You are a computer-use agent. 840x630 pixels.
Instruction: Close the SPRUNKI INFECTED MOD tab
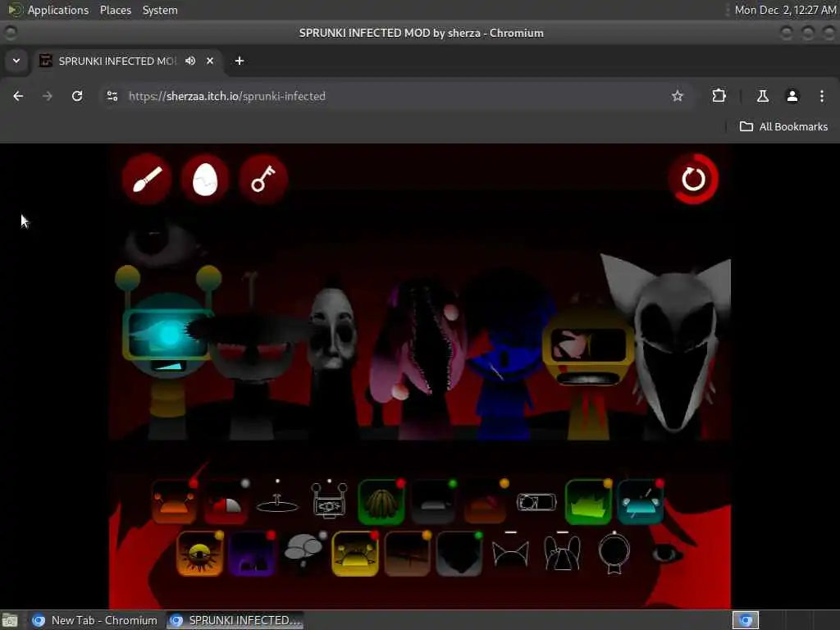(210, 61)
